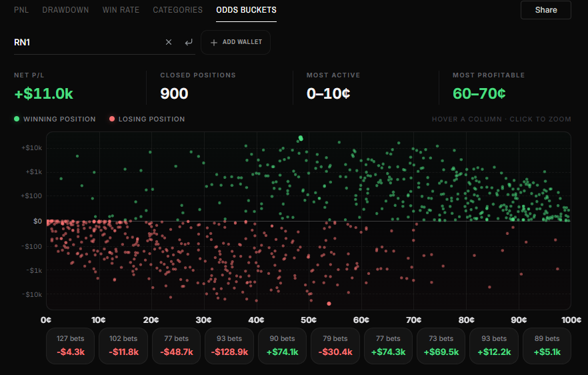This screenshot has width=588, height=375.
Task: Click the largest green winning dot
Action: 301,139
